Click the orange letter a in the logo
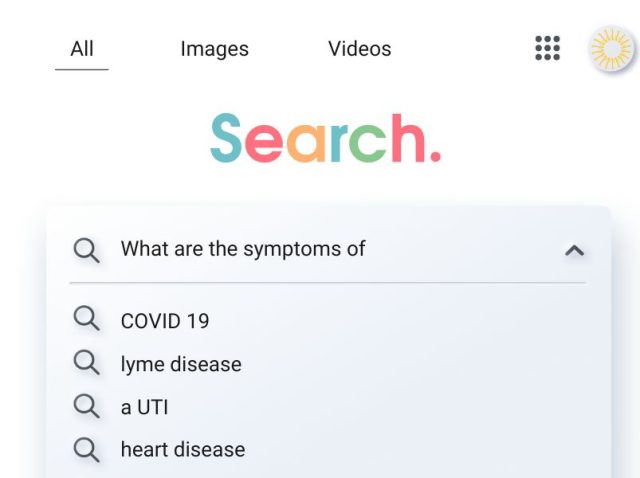Screen dimensions: 640x478 305,144
